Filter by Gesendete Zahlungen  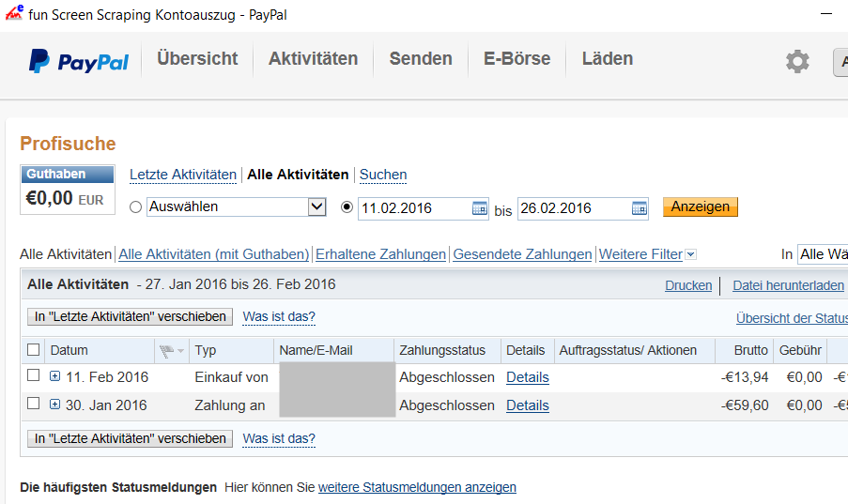[x=522, y=254]
